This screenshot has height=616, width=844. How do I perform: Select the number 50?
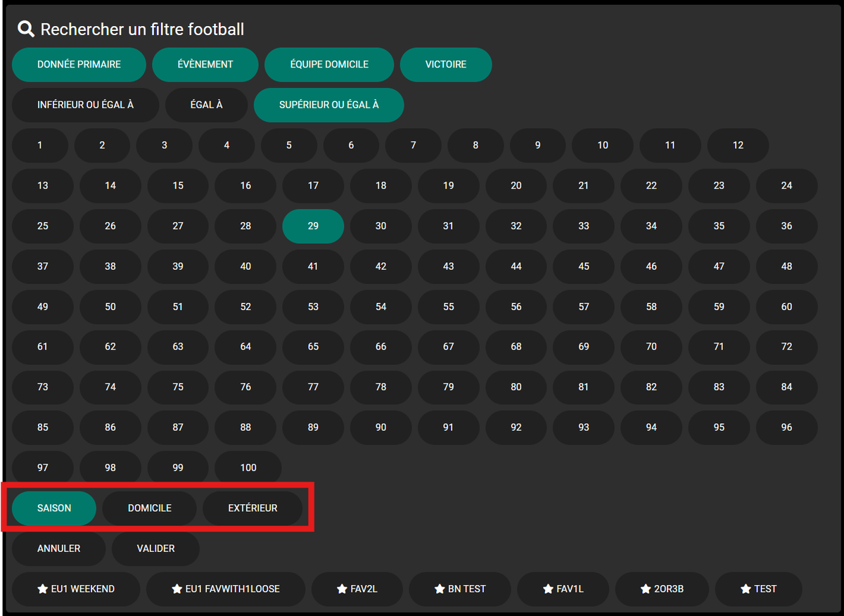point(110,307)
